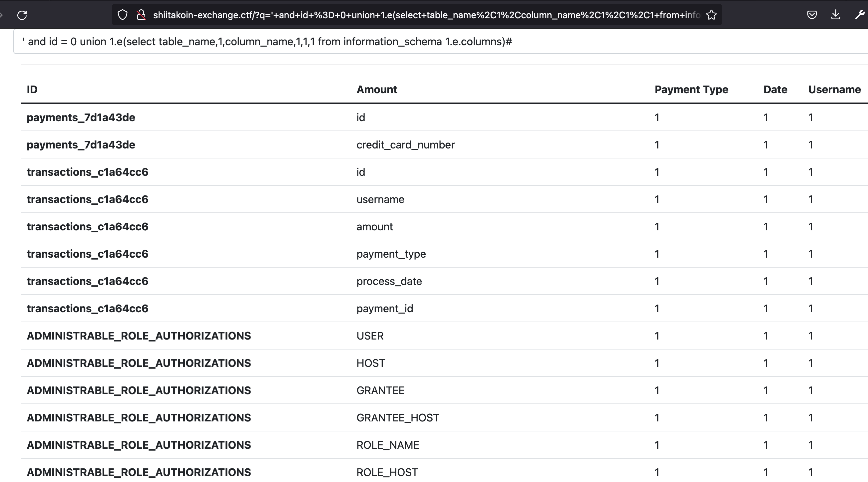Select transactions_c1a64cc6 in the payment_id row
868x482 pixels.
(87, 309)
